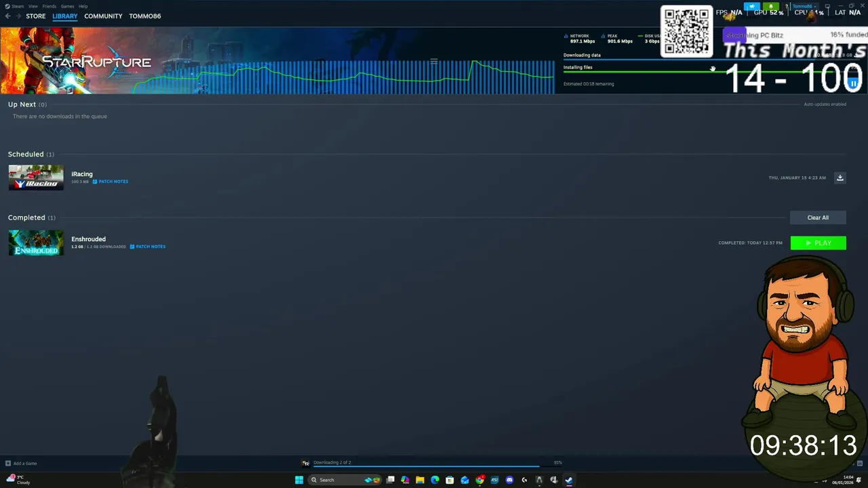The height and width of the screenshot is (488, 868).
Task: Clear all completed downloads
Action: pos(818,218)
